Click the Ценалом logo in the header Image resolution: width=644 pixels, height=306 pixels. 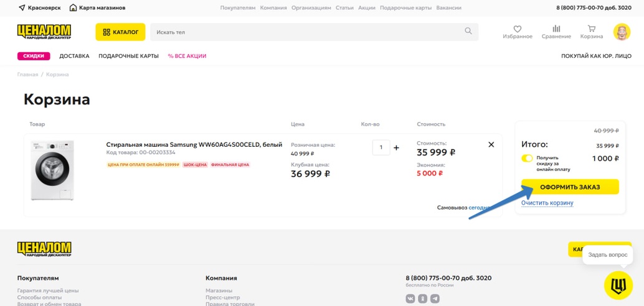[x=44, y=32]
